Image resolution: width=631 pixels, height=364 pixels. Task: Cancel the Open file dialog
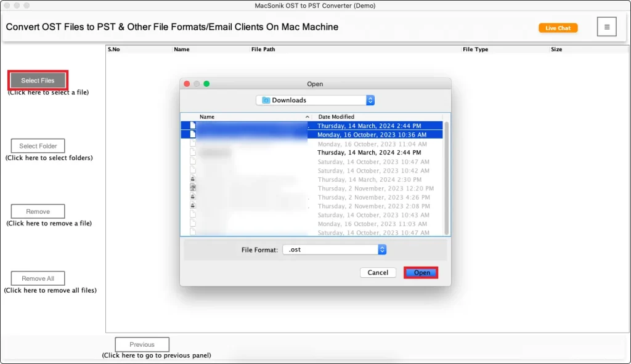[378, 272]
